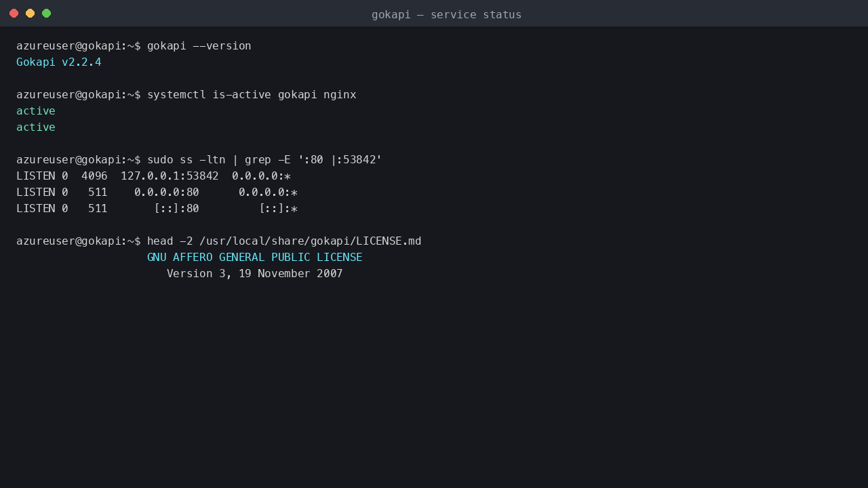Click the window title 'gokapi — service status'
Image resolution: width=868 pixels, height=488 pixels.
pos(446,14)
